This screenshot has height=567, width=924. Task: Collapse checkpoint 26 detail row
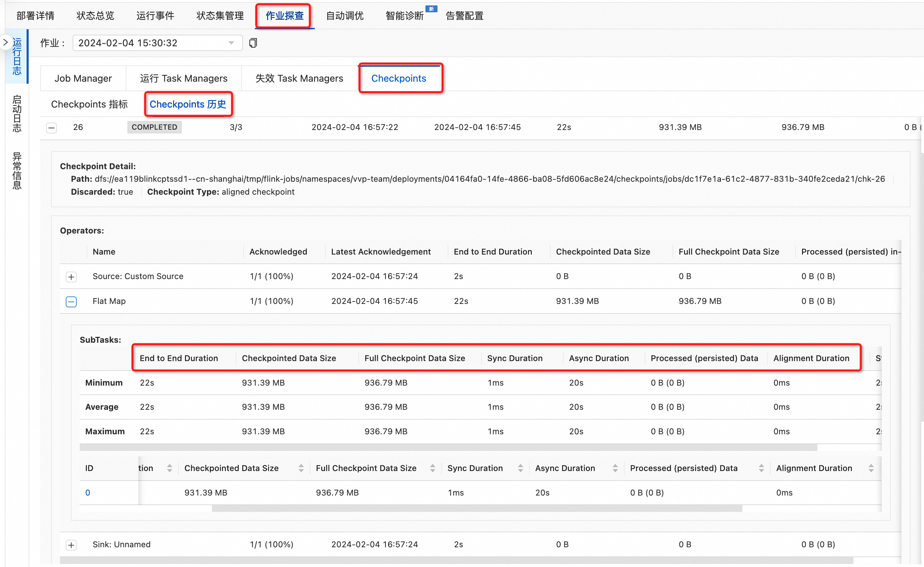pos(51,128)
